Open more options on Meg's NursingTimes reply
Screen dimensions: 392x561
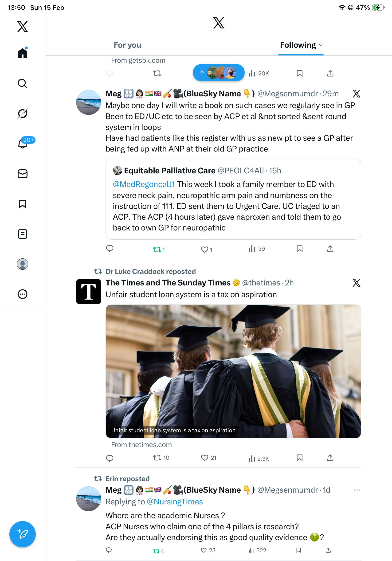(357, 490)
